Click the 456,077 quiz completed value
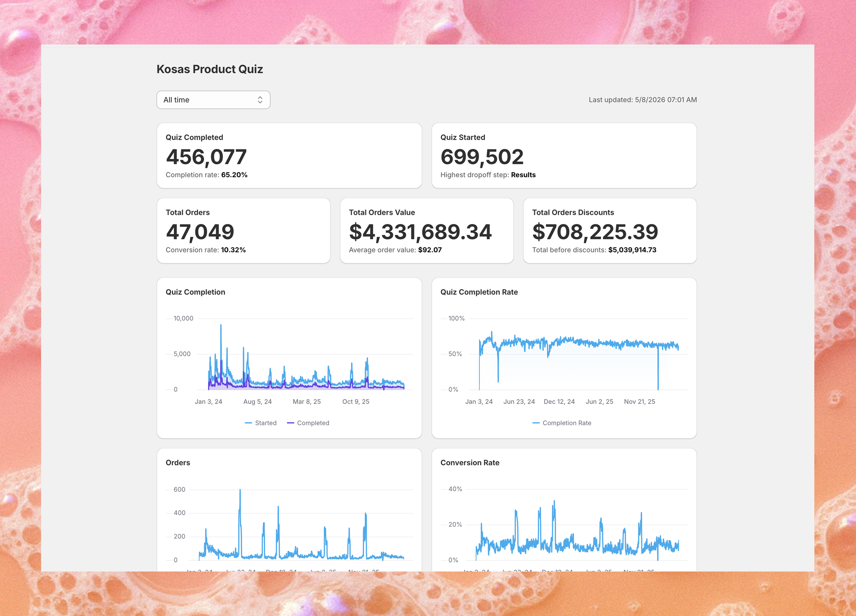856x616 pixels. tap(206, 157)
